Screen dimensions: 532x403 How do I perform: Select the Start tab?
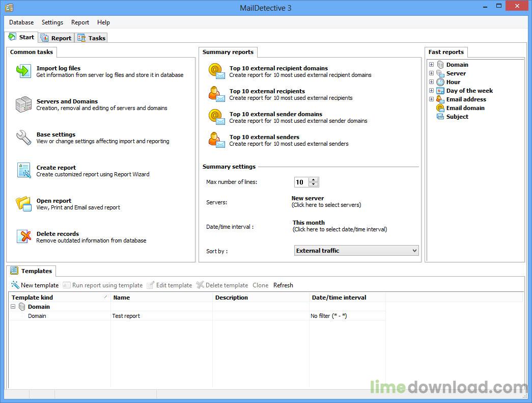[21, 37]
